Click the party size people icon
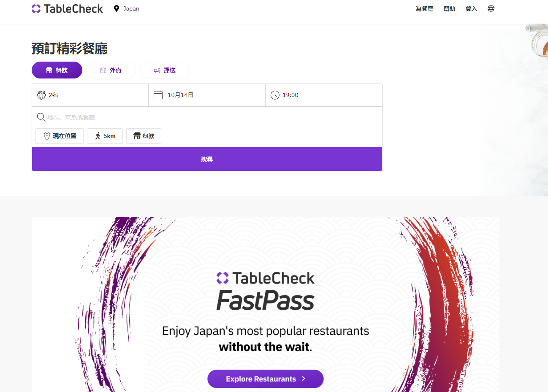Image resolution: width=548 pixels, height=392 pixels. pos(41,95)
